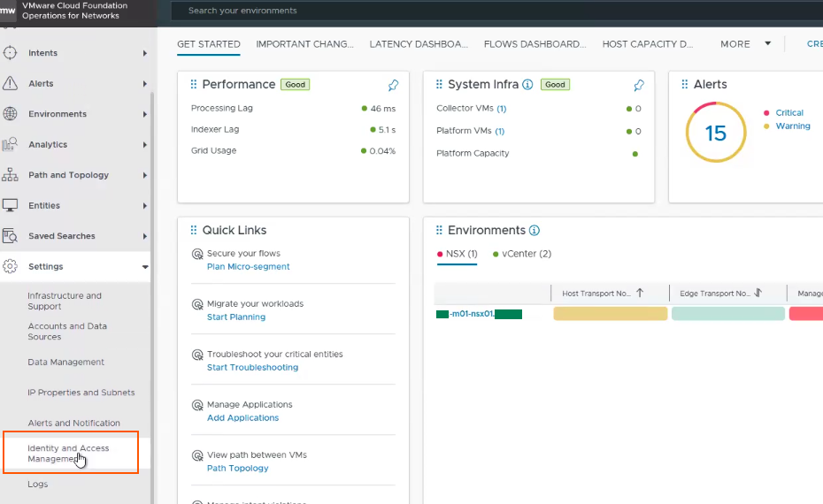Sort by Edge Transport Nodes arrow
823x504 pixels.
coord(758,294)
